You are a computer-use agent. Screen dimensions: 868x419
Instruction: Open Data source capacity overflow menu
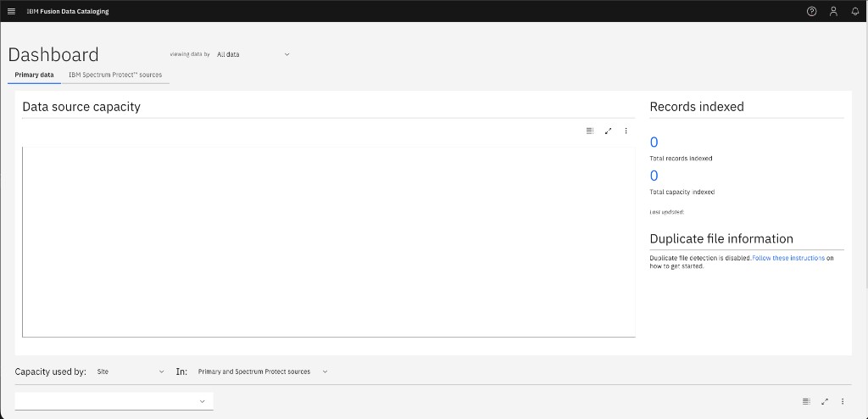(626, 131)
